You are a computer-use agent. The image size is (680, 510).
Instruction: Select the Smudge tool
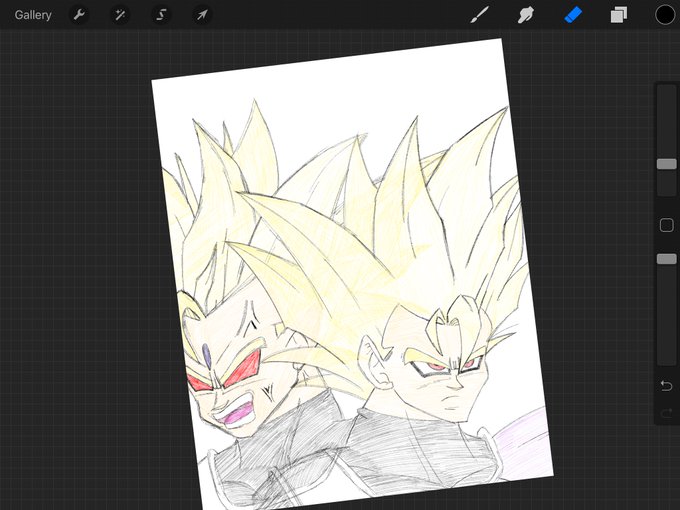click(526, 15)
